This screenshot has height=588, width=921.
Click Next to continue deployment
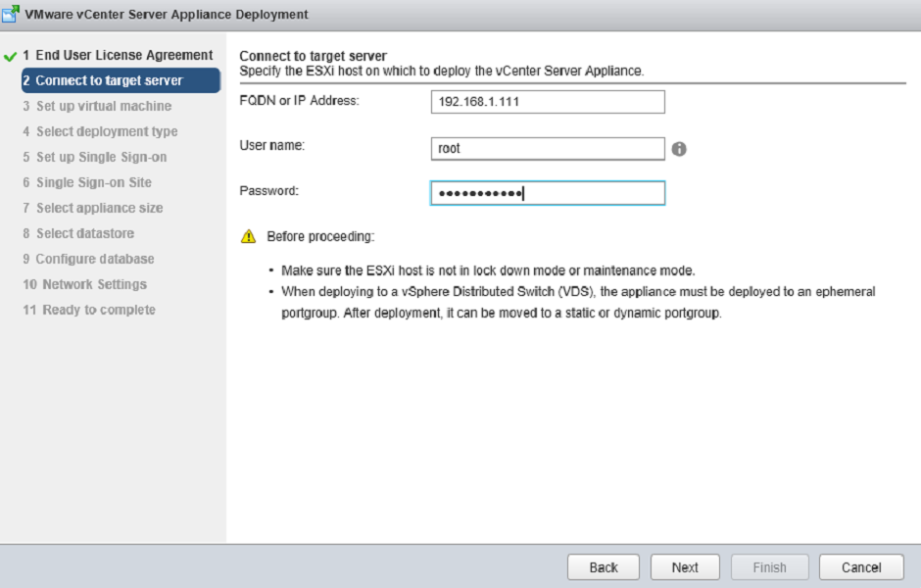685,567
